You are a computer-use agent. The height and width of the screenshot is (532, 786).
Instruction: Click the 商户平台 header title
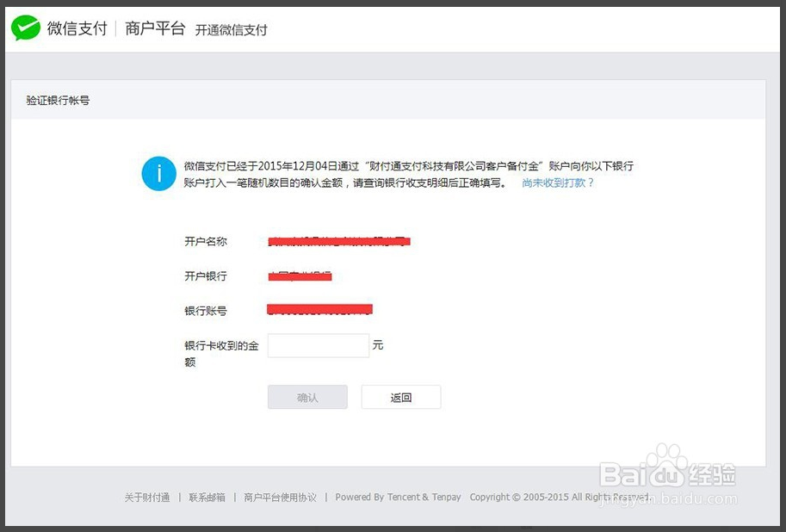click(155, 28)
